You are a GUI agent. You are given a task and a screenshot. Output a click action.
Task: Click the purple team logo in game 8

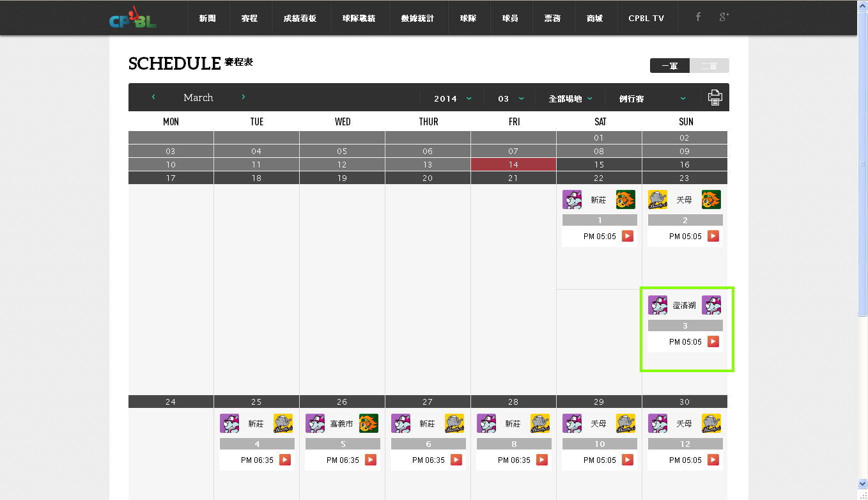[x=486, y=423]
